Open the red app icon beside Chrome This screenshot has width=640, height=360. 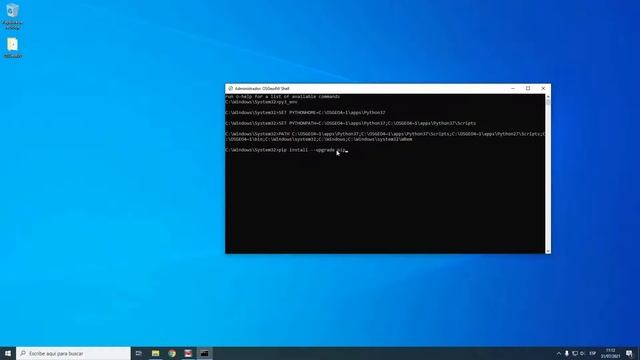click(x=188, y=353)
